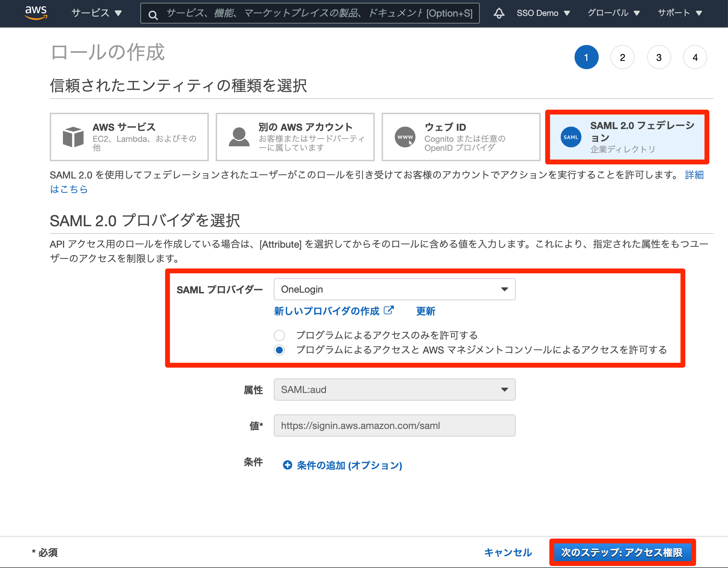Choose SAML 2.0 フェデレーション card

627,137
